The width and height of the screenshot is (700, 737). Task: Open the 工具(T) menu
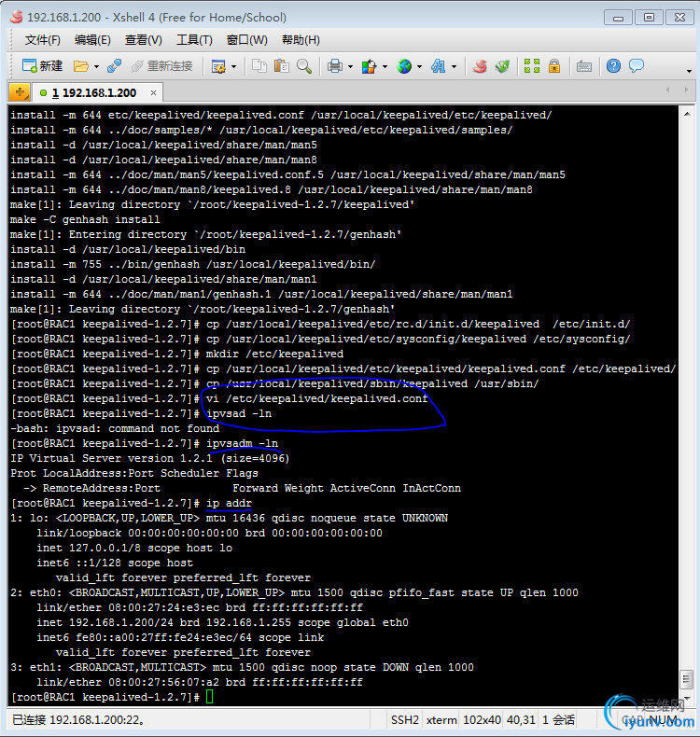pos(194,40)
